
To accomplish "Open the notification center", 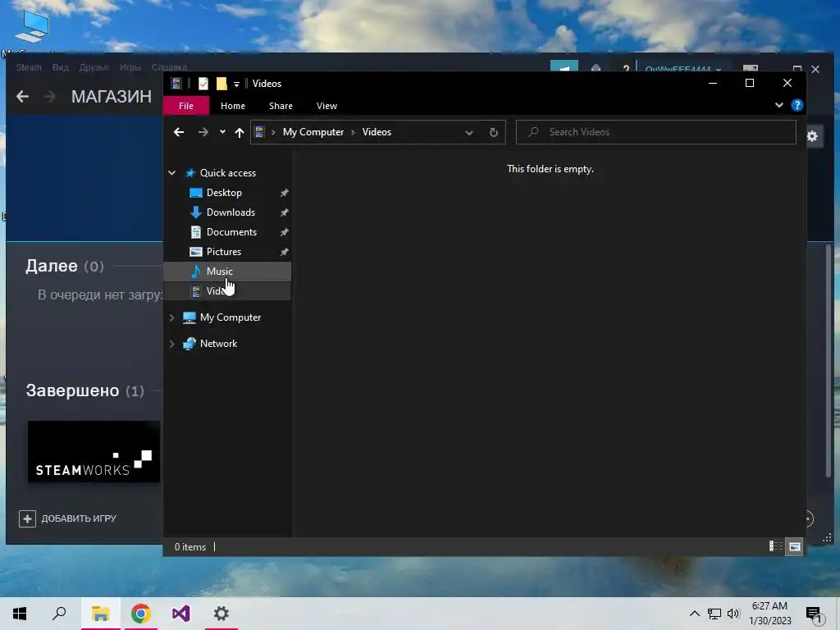I will tap(815, 614).
